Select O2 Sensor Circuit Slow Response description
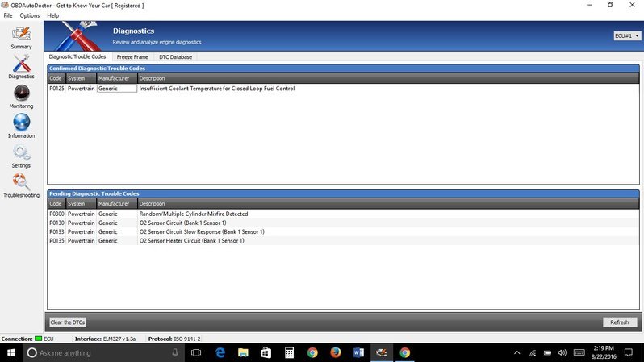 202,232
